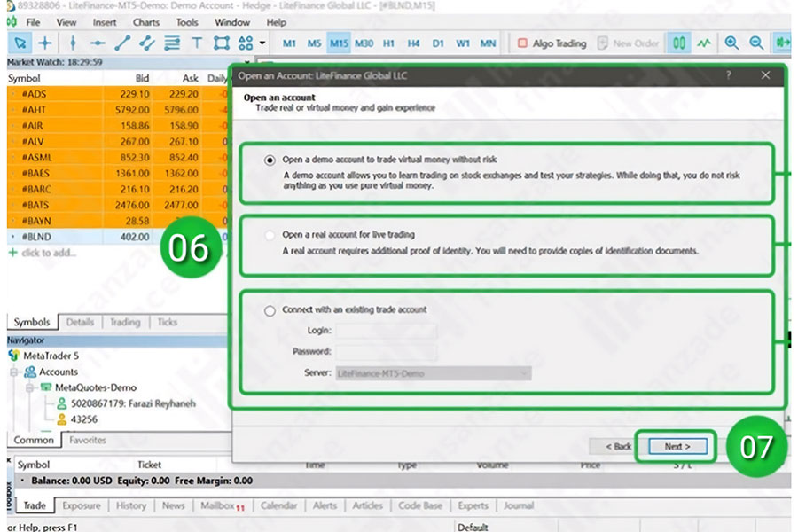The image size is (798, 532).
Task: Open the File menu
Action: pyautogui.click(x=33, y=22)
